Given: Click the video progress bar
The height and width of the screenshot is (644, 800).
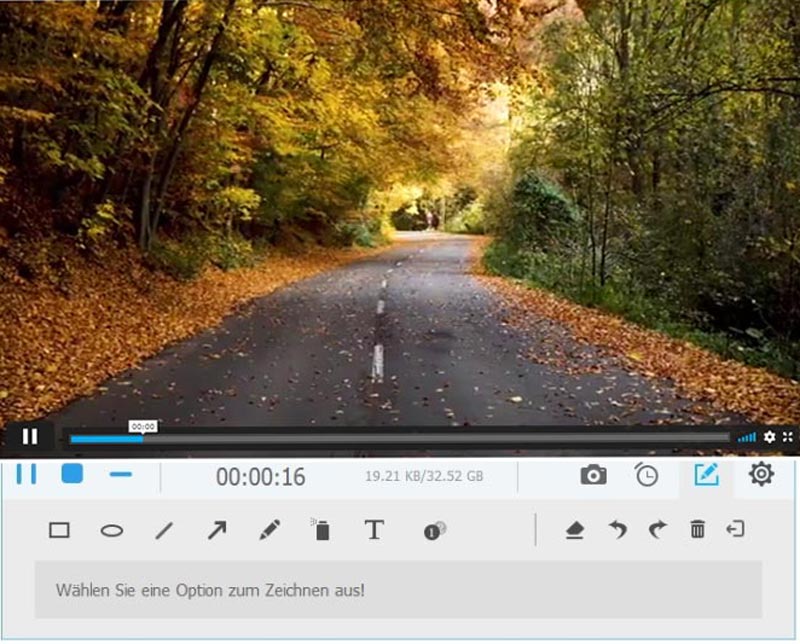Looking at the screenshot, I should 400,438.
